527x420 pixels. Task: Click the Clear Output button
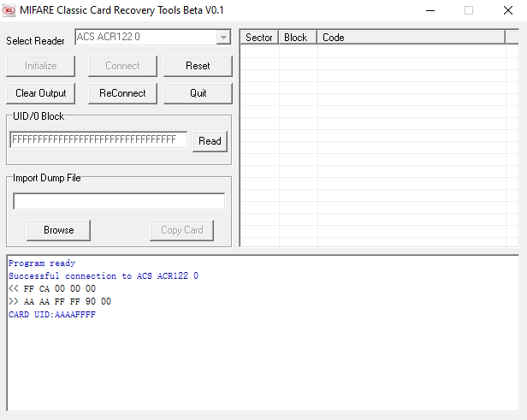point(41,93)
